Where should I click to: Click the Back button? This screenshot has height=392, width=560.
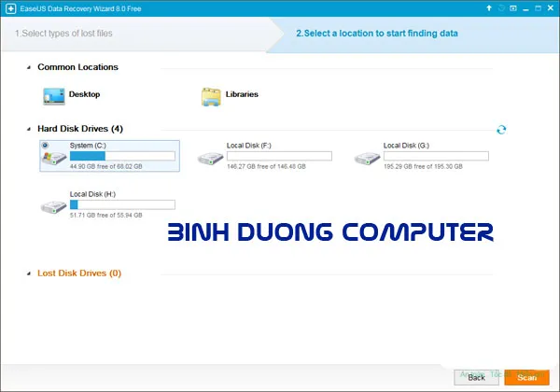pos(476,377)
